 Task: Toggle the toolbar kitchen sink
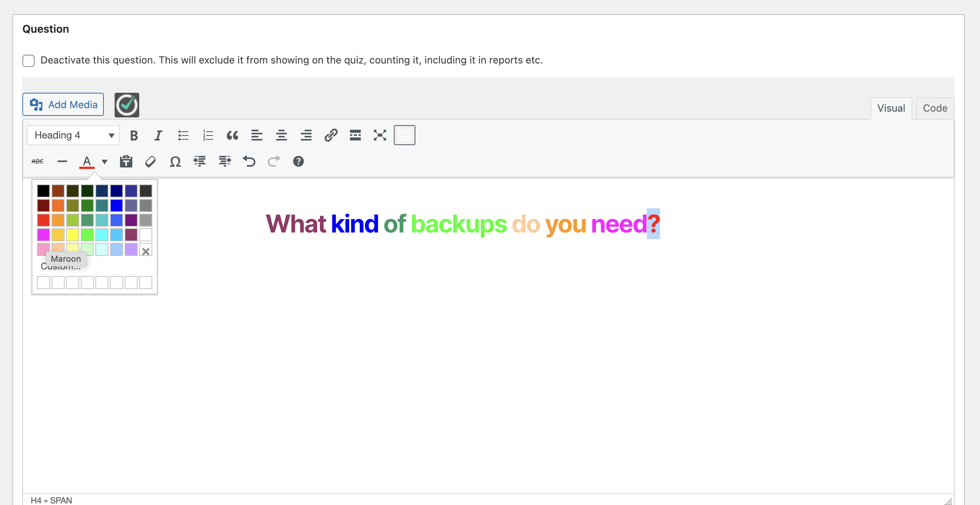(405, 135)
